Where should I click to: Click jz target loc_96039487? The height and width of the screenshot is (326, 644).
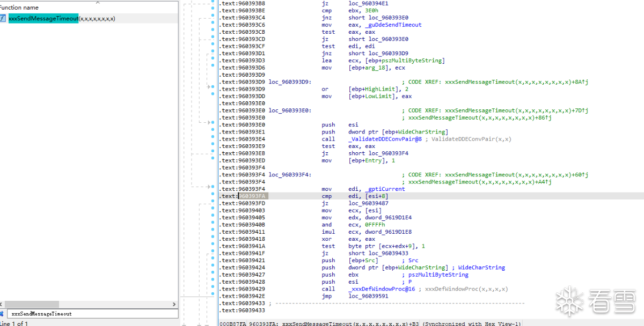(368, 203)
